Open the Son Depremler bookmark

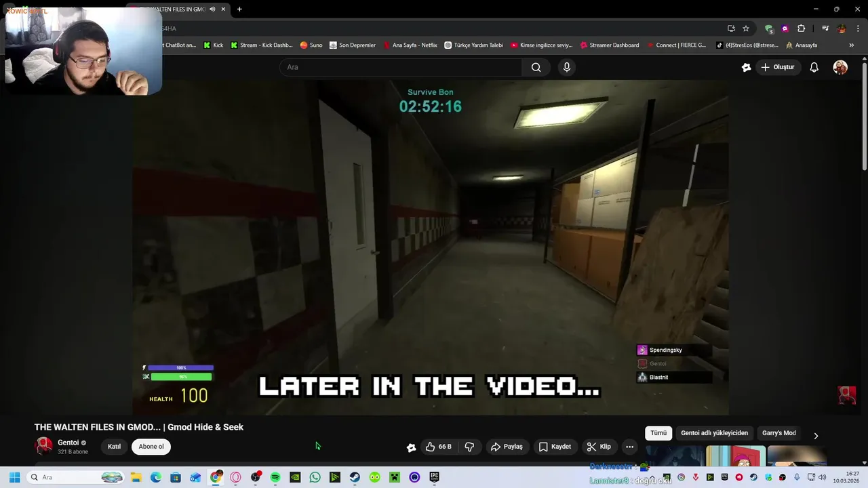(353, 45)
